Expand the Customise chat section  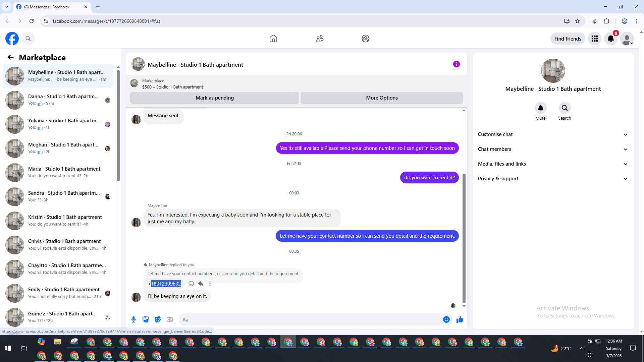point(552,134)
